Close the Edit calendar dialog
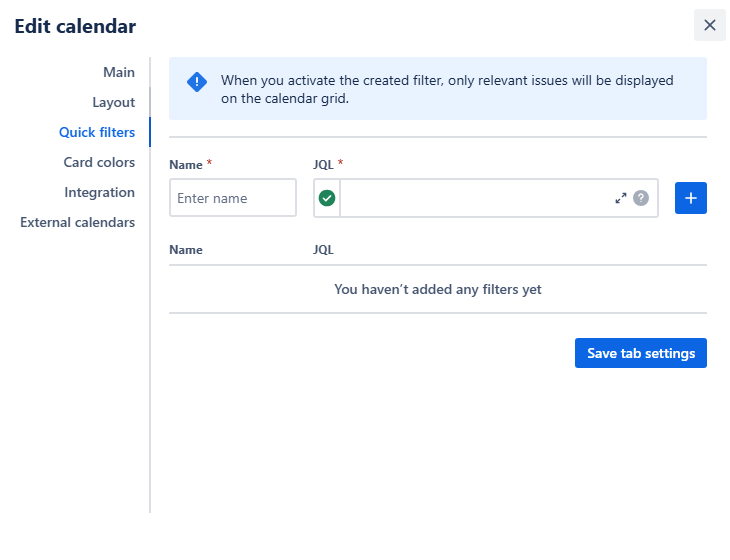This screenshot has width=730, height=560. [x=709, y=25]
